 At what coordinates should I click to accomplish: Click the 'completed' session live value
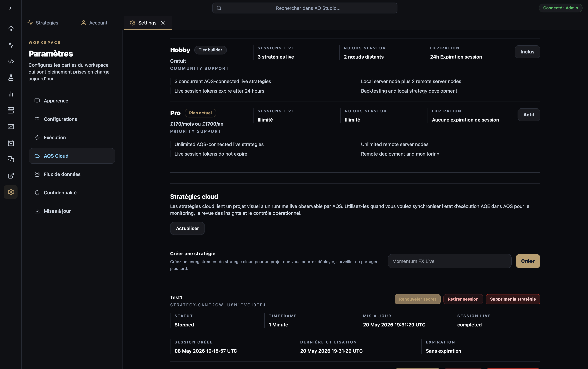(469, 325)
